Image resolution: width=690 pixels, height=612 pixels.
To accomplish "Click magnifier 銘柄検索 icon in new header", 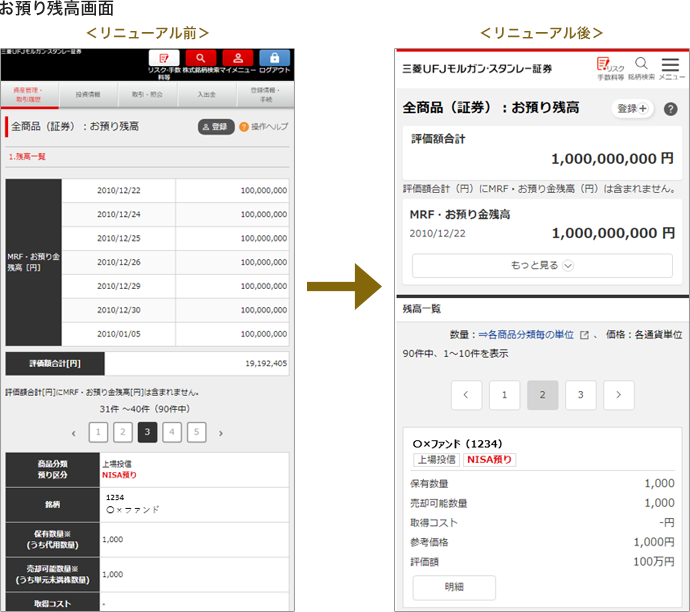I will click(642, 68).
